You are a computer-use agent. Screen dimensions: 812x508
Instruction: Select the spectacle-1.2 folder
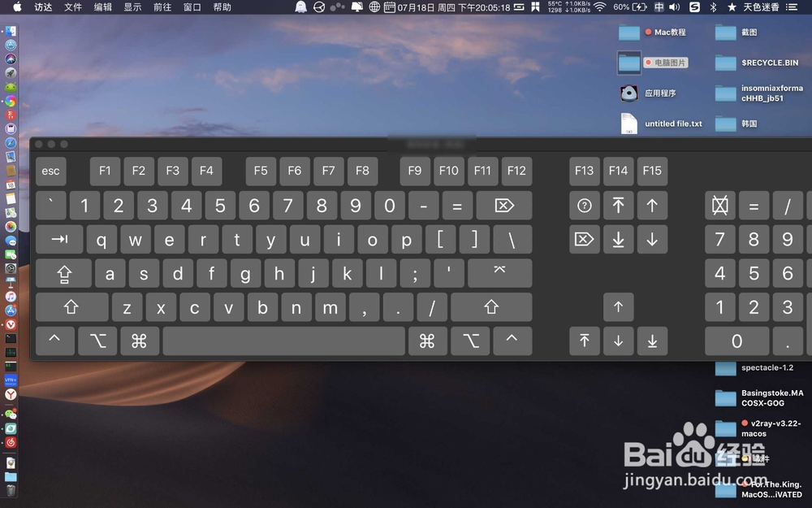754,367
